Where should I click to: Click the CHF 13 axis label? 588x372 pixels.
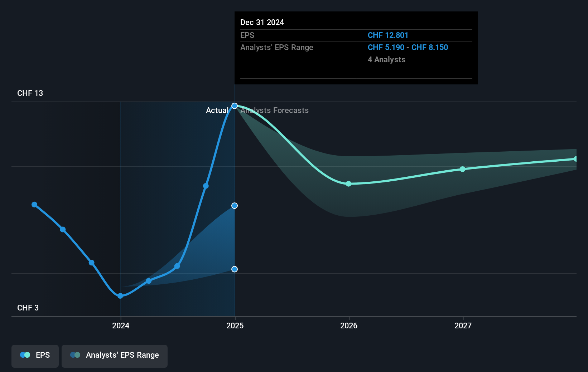tap(30, 93)
